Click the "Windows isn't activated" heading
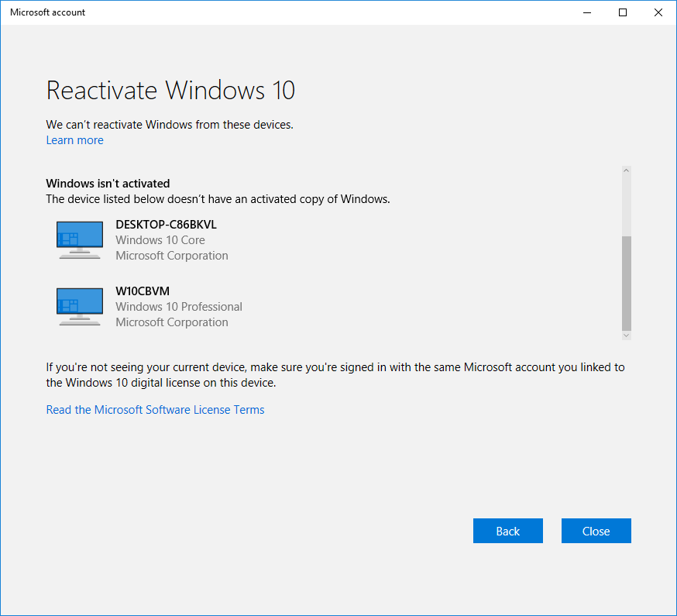Screen dimensions: 677x616 click(x=108, y=184)
